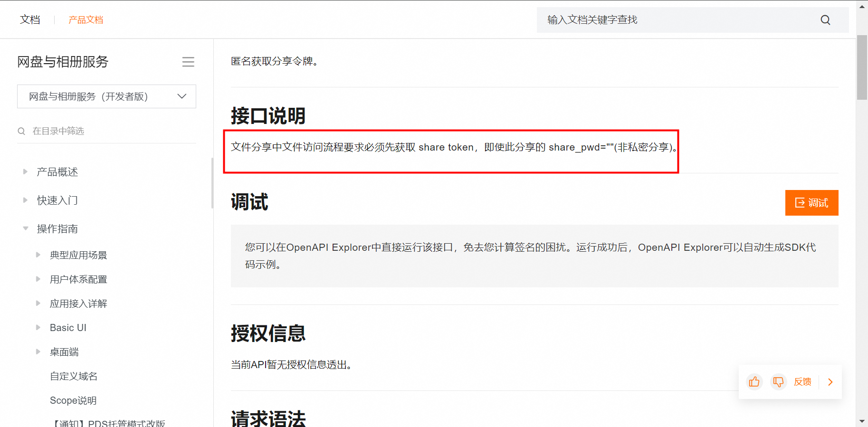The height and width of the screenshot is (427, 868).
Task: Expand the 应用接入详解 node
Action: (38, 303)
